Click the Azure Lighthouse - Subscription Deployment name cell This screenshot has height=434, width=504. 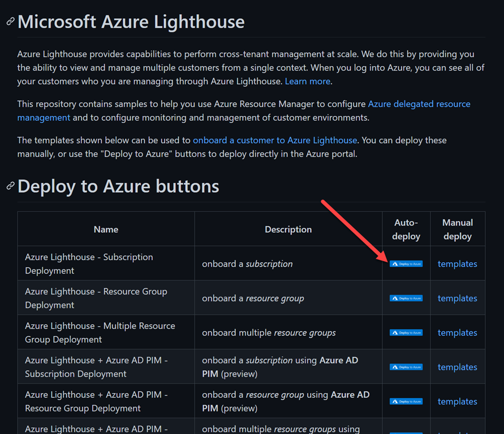click(89, 264)
